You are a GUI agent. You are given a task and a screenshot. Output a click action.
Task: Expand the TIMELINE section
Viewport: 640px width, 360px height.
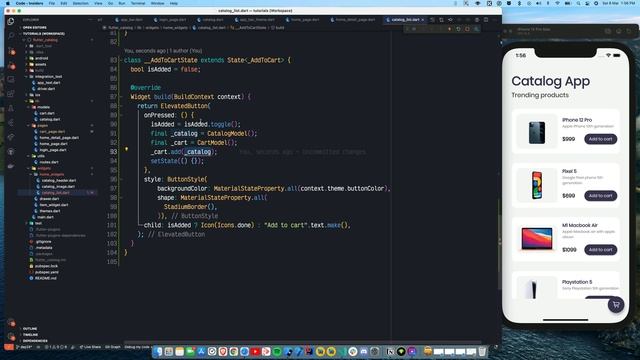click(x=30, y=335)
